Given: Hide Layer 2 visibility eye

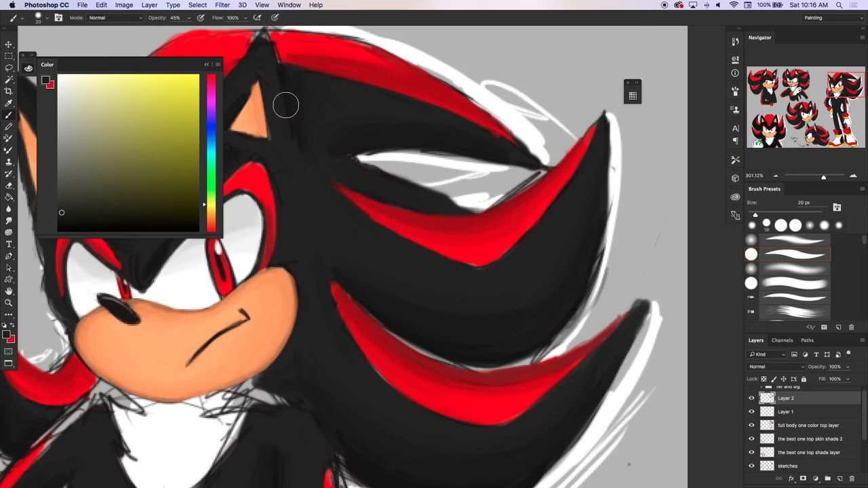Looking at the screenshot, I should click(751, 399).
